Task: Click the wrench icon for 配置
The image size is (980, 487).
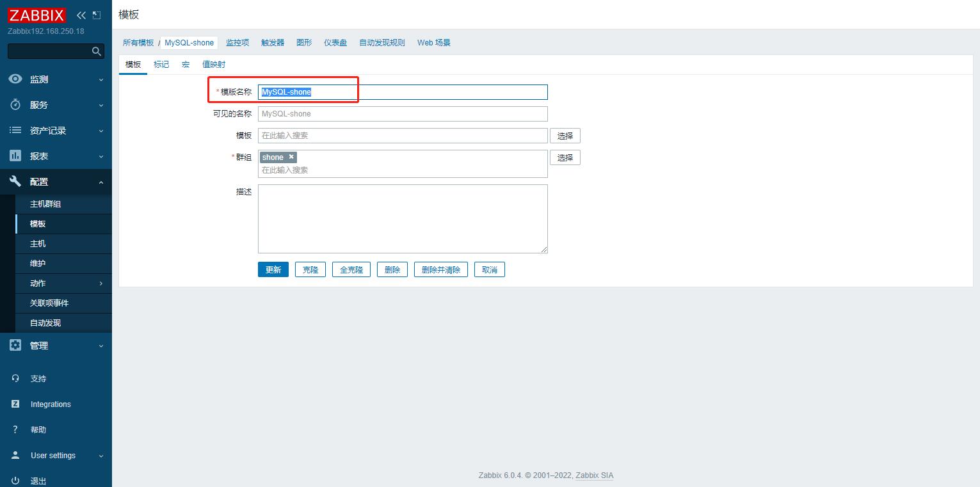Action: tap(15, 182)
